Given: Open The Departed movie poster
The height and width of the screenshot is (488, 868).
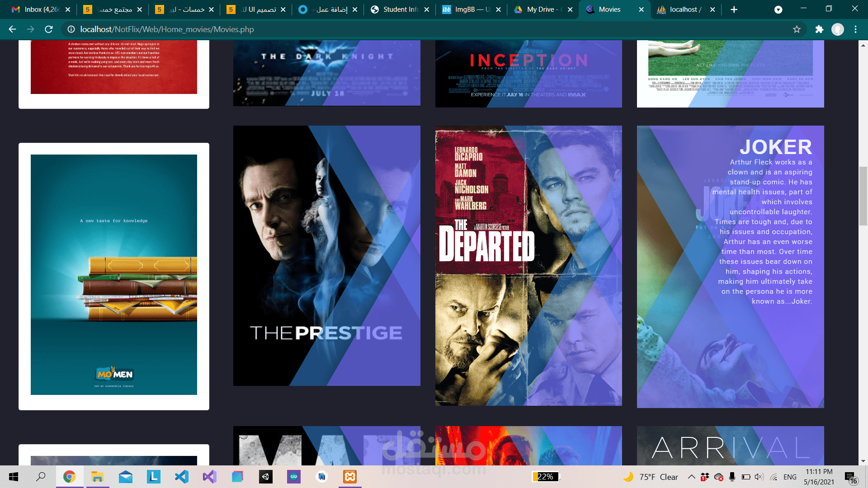Looking at the screenshot, I should tap(528, 266).
